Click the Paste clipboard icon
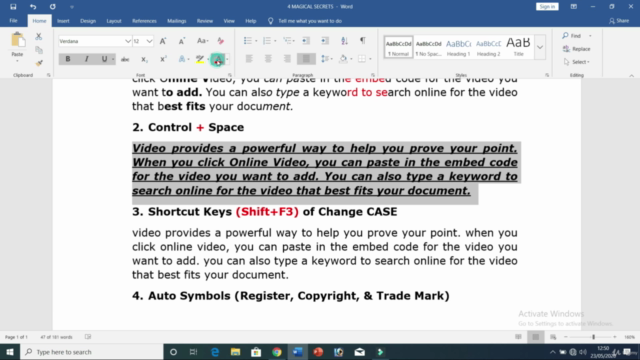Image resolution: width=640 pixels, height=360 pixels. tap(17, 40)
